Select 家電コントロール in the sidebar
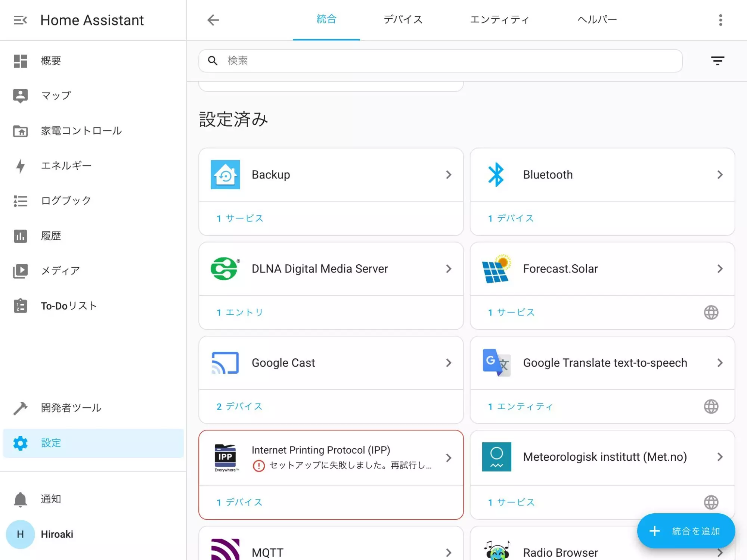Screen dimensions: 747x560 pyautogui.click(x=93, y=131)
